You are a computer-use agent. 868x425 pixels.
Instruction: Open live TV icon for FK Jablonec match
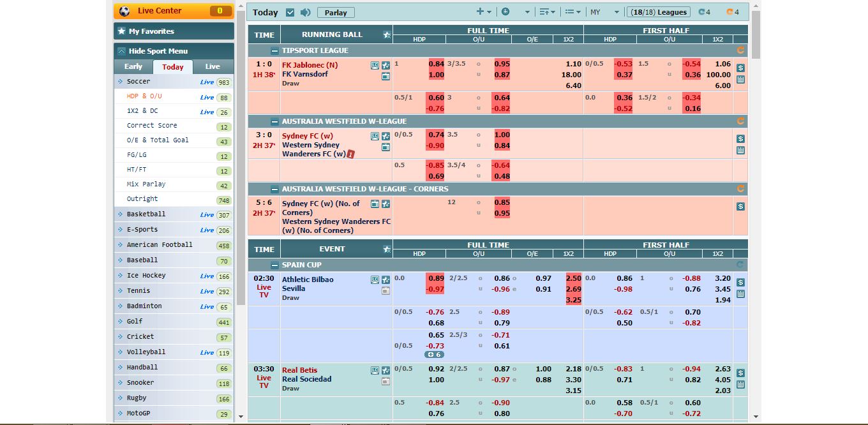385,76
